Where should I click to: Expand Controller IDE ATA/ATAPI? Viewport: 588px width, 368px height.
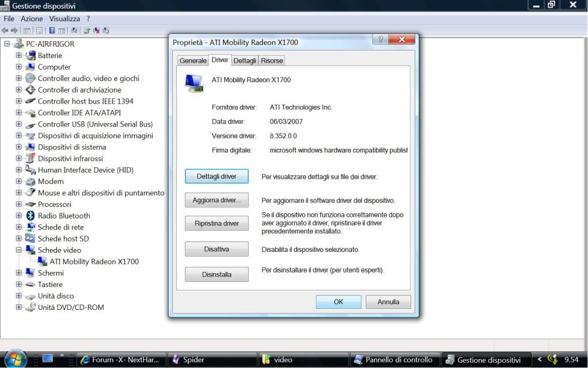coord(18,113)
